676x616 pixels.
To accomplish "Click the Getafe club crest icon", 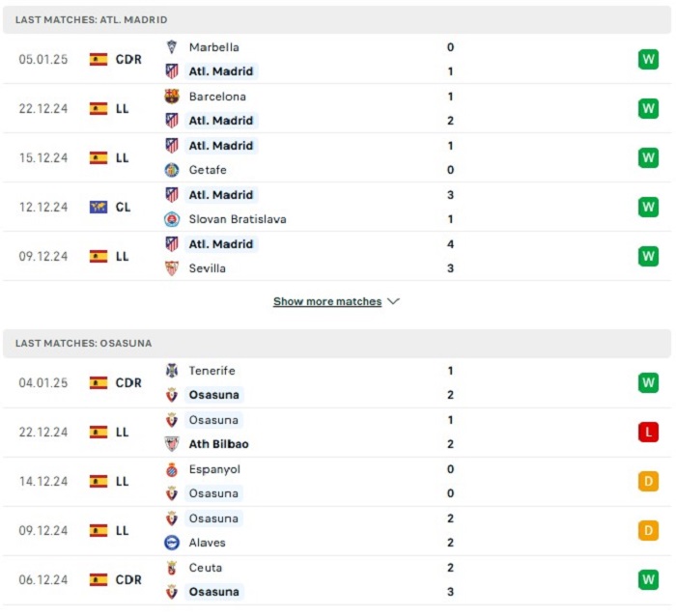I will tap(172, 170).
